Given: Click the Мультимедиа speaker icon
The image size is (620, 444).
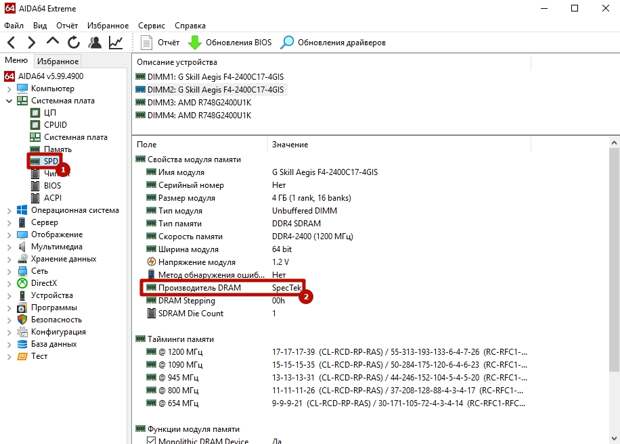Looking at the screenshot, I should [x=22, y=247].
